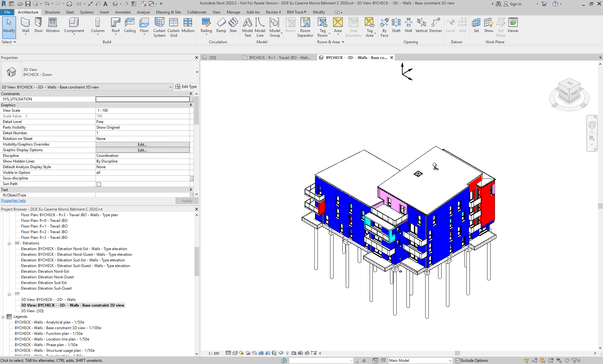The image size is (603, 364).
Task: Switch to the {3D} view tab
Action: (213, 58)
